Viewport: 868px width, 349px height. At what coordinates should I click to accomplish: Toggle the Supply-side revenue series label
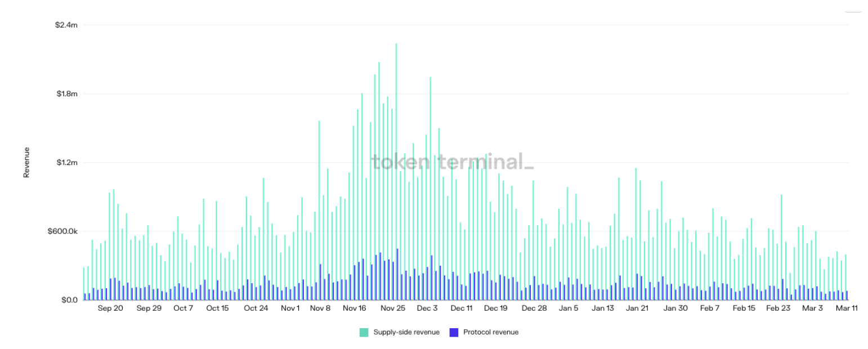coord(406,333)
